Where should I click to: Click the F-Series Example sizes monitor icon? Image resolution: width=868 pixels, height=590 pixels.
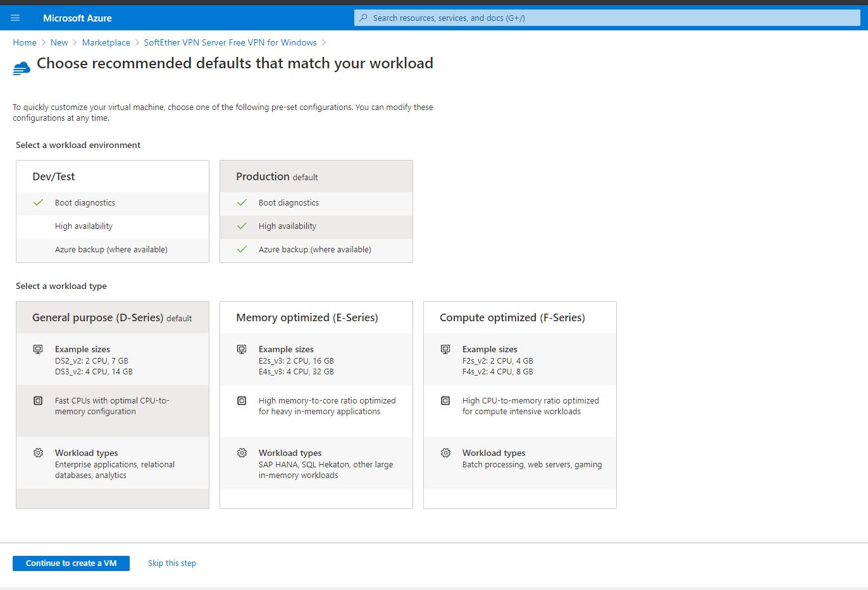click(445, 349)
